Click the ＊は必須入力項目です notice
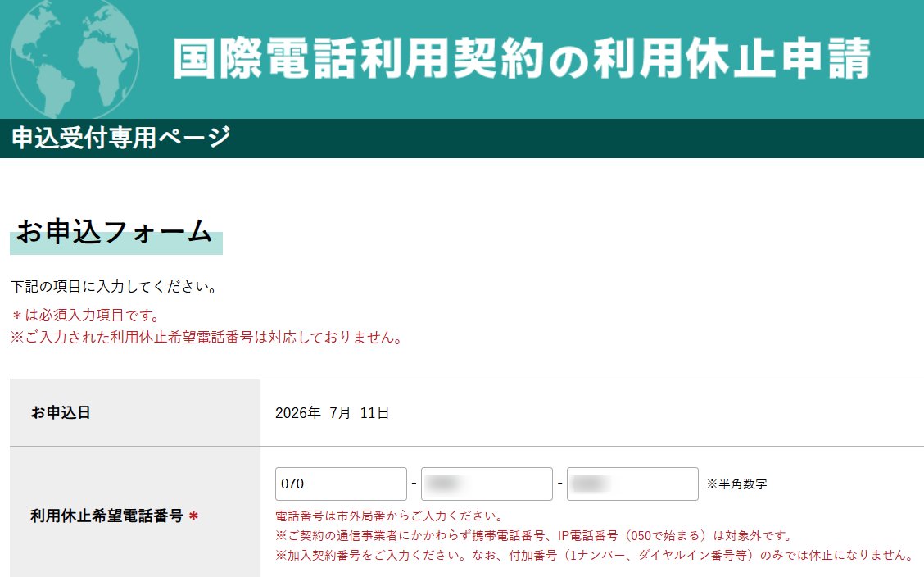Viewport: 924px width, 577px height. coord(86,316)
